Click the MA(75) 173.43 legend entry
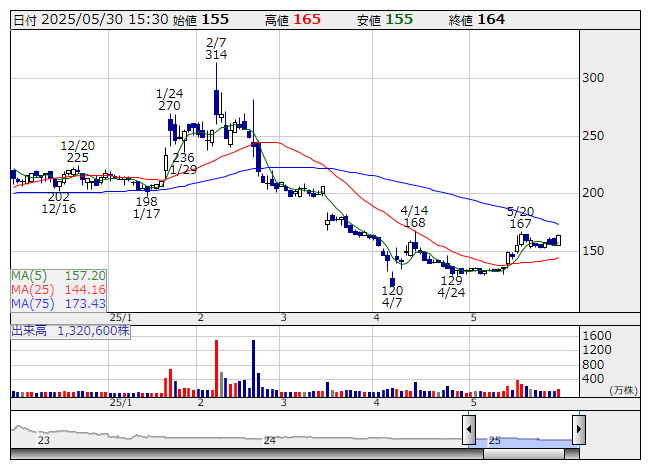 tap(58, 304)
